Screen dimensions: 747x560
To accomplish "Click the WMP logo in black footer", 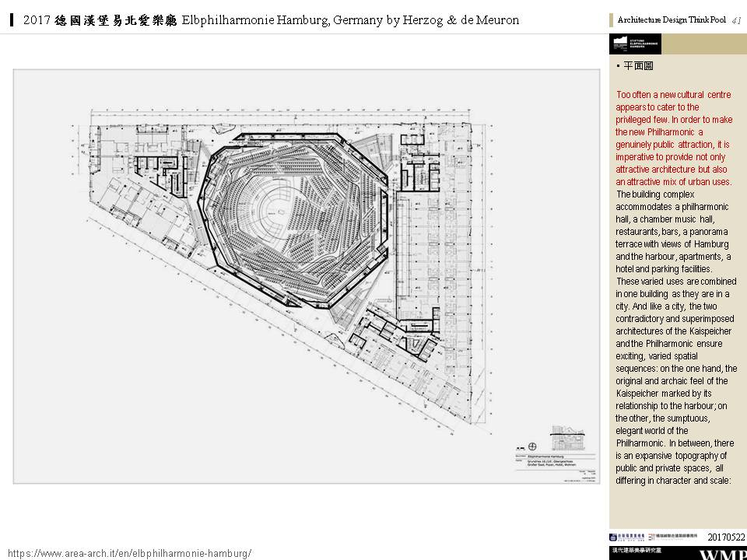I will click(x=722, y=555).
